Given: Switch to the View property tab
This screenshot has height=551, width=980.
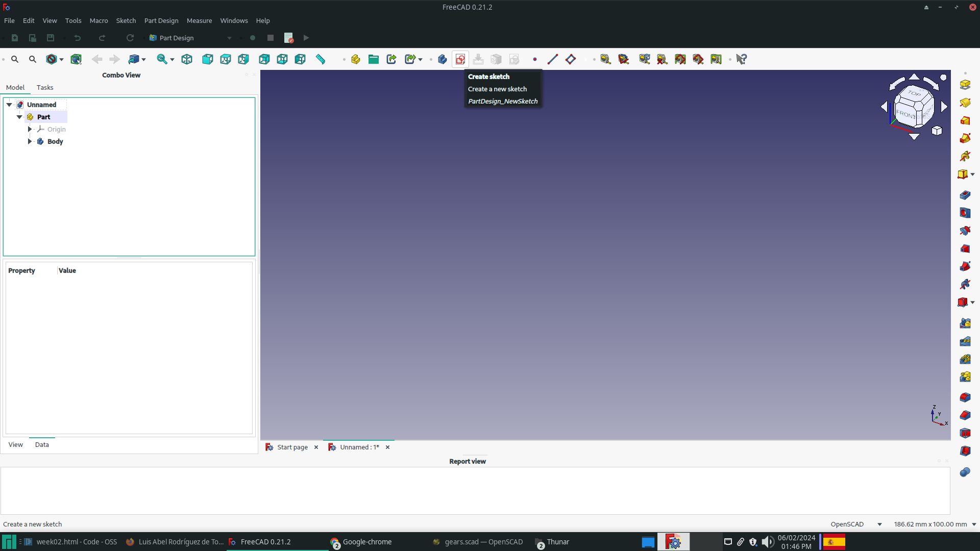Looking at the screenshot, I should (15, 444).
